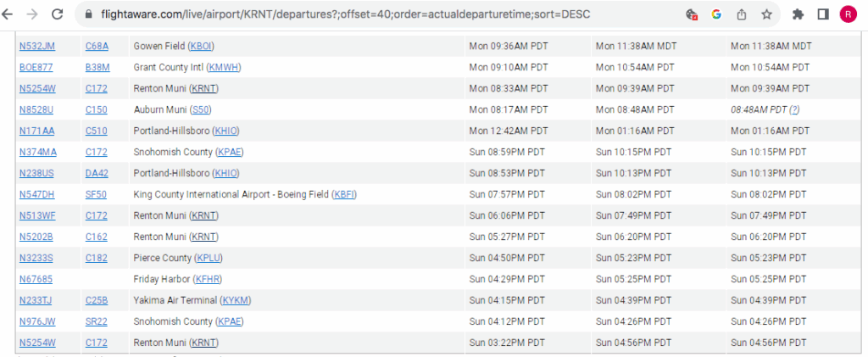Click the blocked-content icon in address bar
Viewport: 868px width, 357px height.
[692, 14]
